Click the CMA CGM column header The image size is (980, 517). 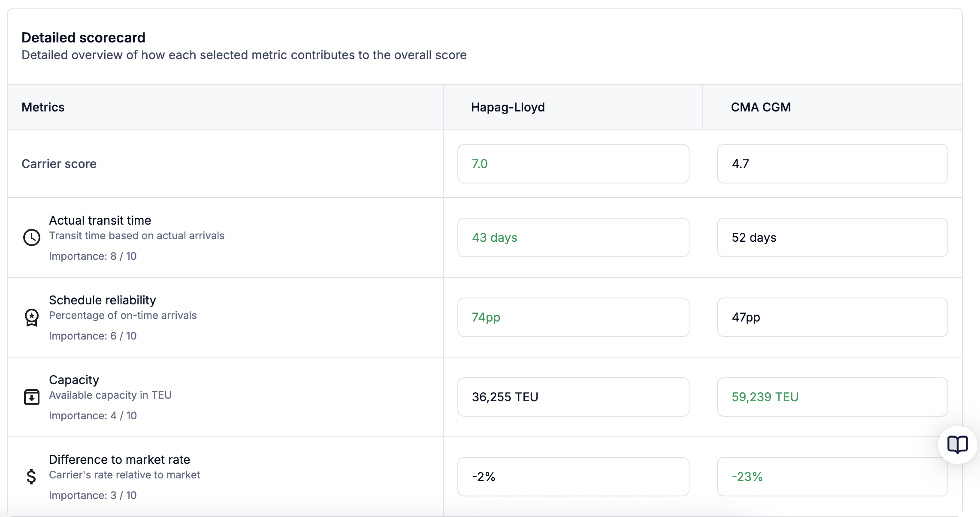click(760, 107)
